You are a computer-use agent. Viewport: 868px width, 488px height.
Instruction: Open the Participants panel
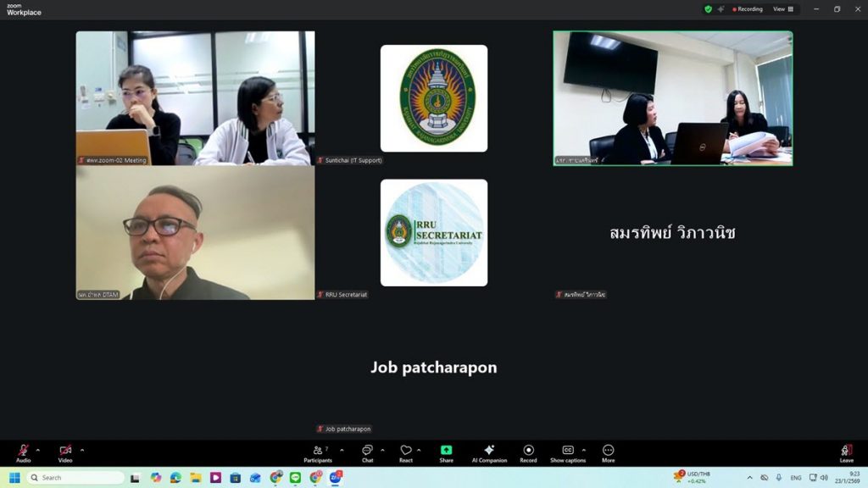[319, 452]
